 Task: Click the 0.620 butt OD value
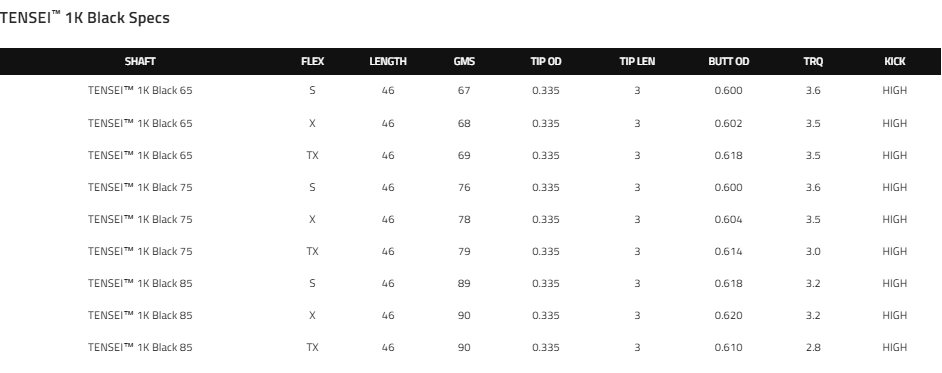(729, 315)
